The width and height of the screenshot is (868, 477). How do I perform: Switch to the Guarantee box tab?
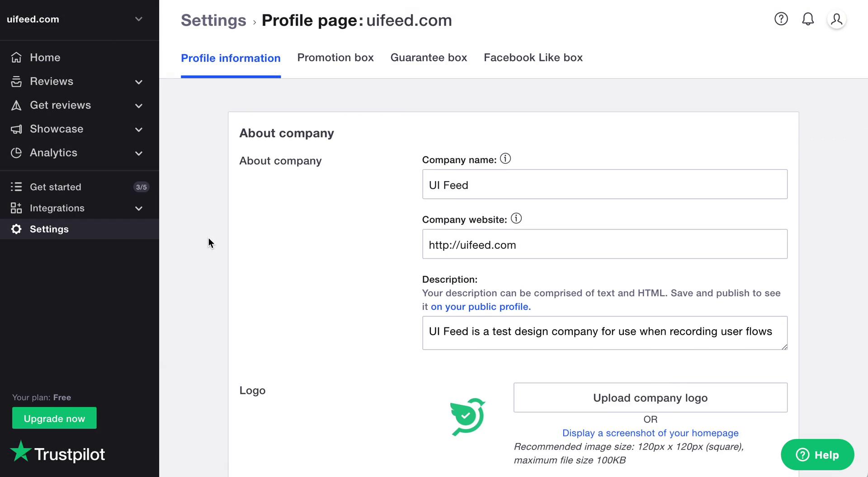click(x=429, y=57)
